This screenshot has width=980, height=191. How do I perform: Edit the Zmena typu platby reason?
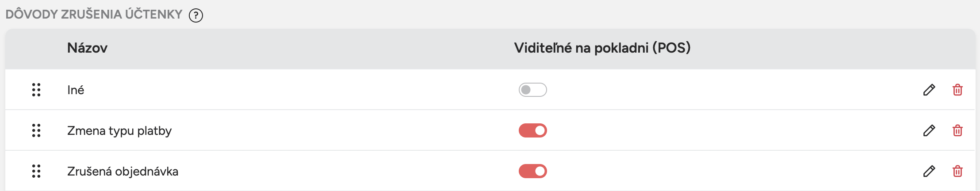coord(929,130)
